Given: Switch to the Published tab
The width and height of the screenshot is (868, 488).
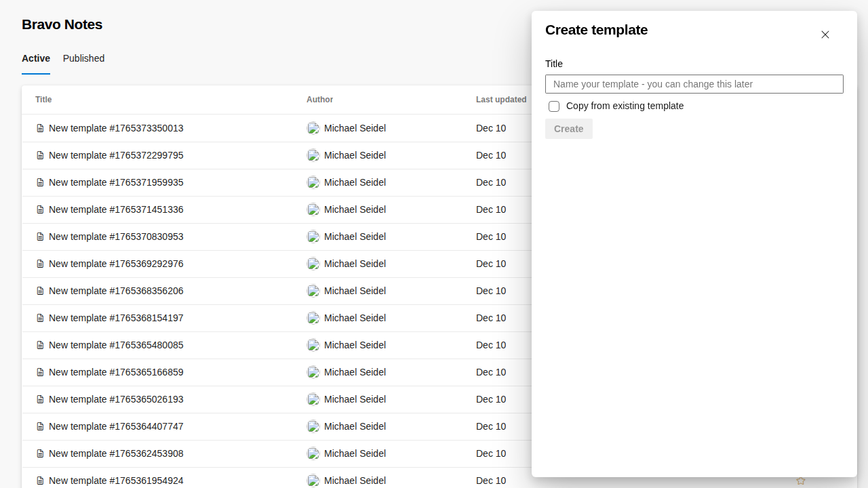Looking at the screenshot, I should point(83,58).
